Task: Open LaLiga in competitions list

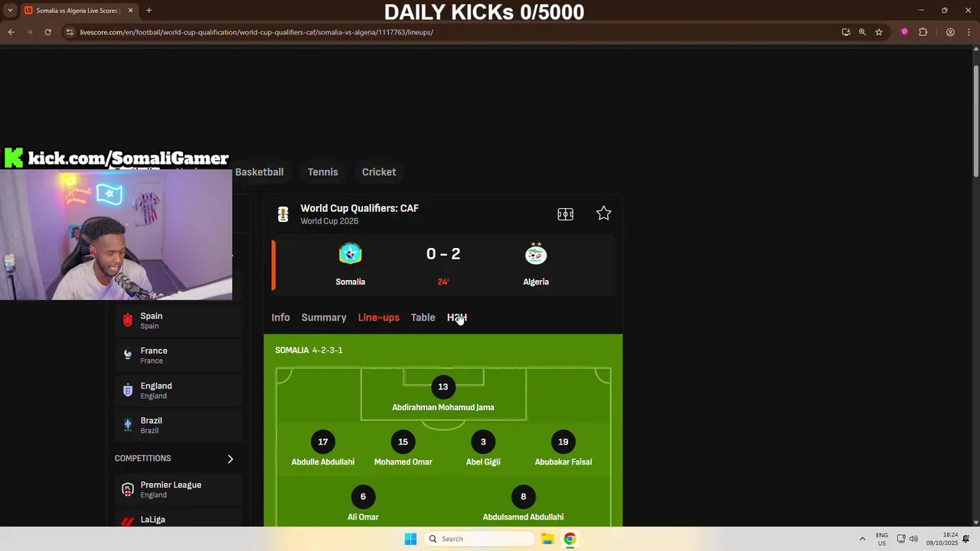Action: tap(178, 519)
